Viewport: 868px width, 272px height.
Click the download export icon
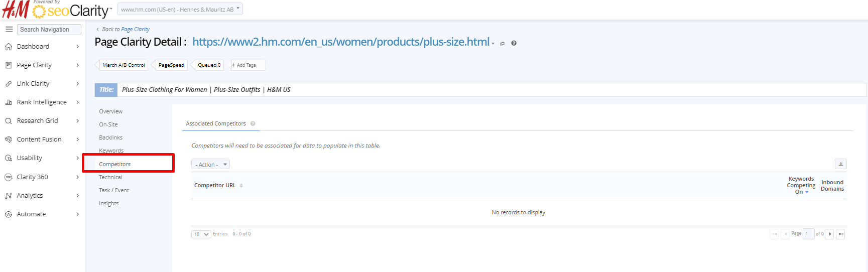(x=840, y=164)
